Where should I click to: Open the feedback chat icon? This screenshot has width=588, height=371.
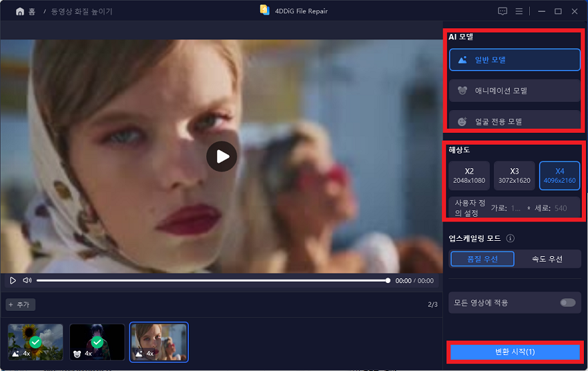point(502,12)
